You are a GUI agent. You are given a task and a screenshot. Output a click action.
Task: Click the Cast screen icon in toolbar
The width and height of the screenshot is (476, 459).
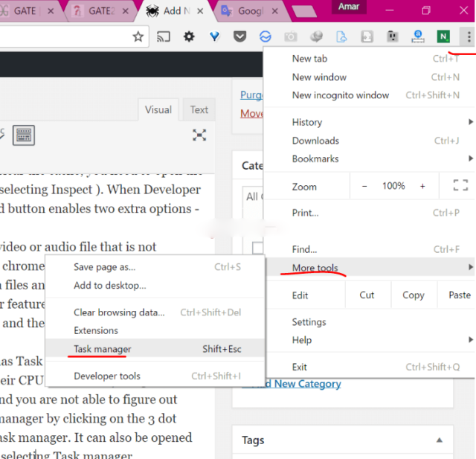(x=164, y=36)
